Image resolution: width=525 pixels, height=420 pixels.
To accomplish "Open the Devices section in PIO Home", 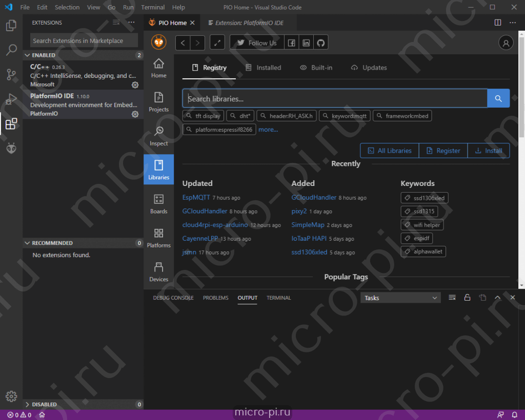I will (158, 271).
